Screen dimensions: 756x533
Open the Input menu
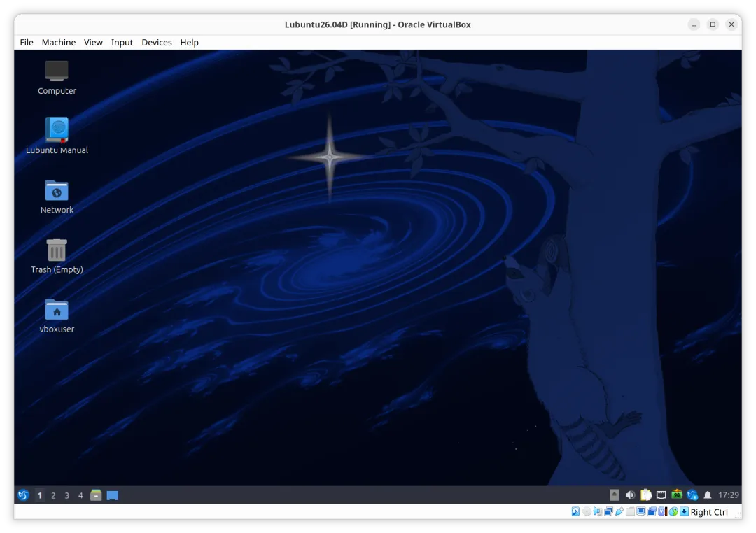pos(122,43)
